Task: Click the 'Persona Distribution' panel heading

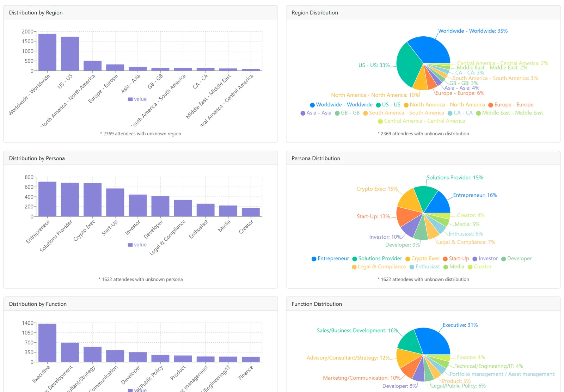Action: pyautogui.click(x=316, y=158)
